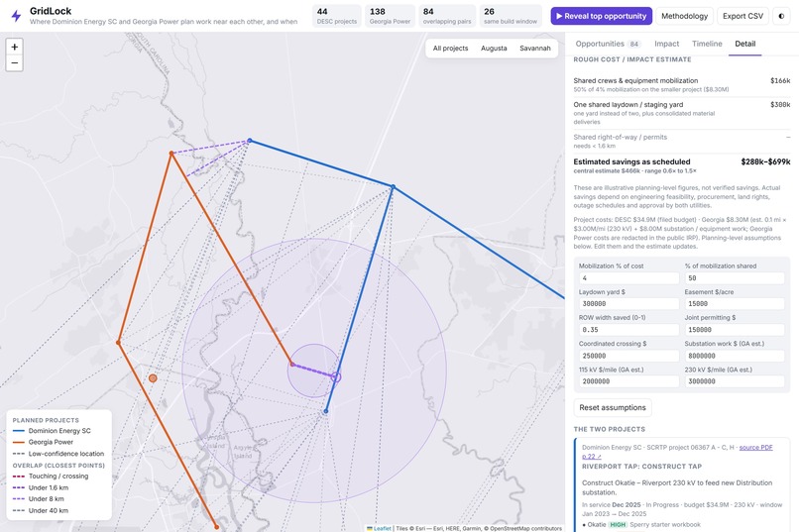The width and height of the screenshot is (799, 532).
Task: Click the Under 8 km legend entry
Action: pos(39,499)
